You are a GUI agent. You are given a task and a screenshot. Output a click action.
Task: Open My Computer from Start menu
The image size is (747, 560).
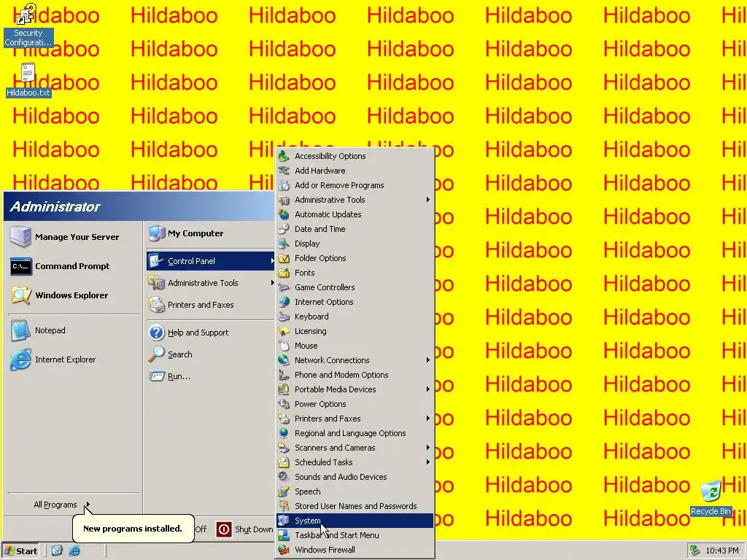point(211,233)
